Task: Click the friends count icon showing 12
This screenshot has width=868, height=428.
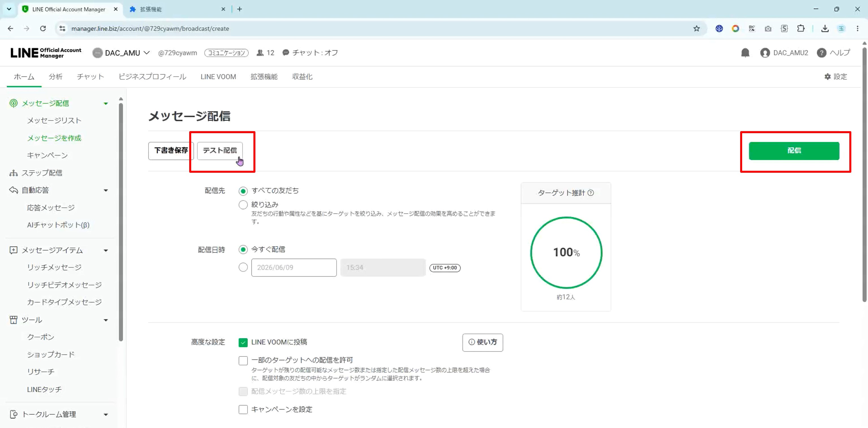Action: [x=260, y=53]
